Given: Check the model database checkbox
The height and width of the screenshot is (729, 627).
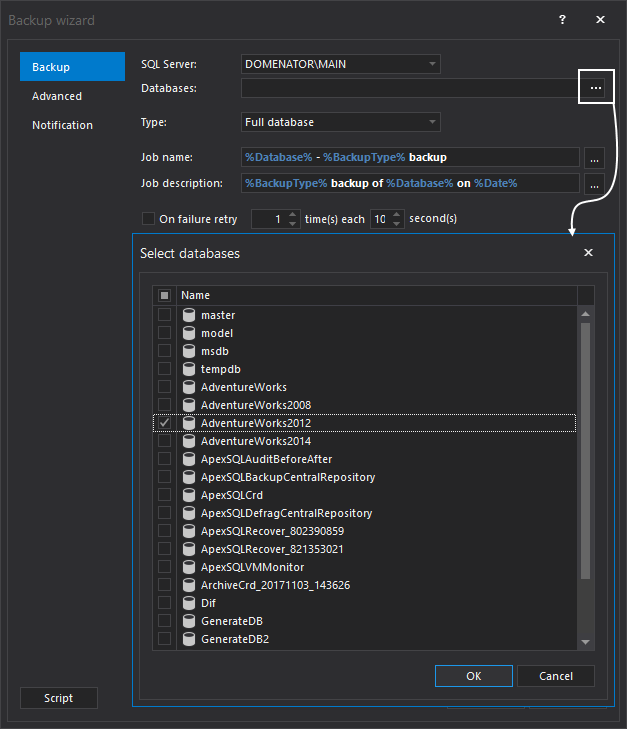Looking at the screenshot, I should 164,333.
